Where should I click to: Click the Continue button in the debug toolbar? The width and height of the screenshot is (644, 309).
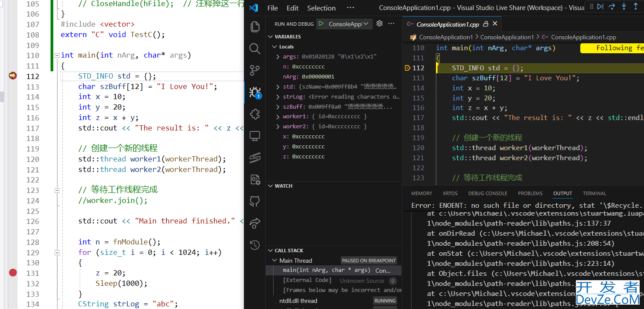(x=600, y=7)
